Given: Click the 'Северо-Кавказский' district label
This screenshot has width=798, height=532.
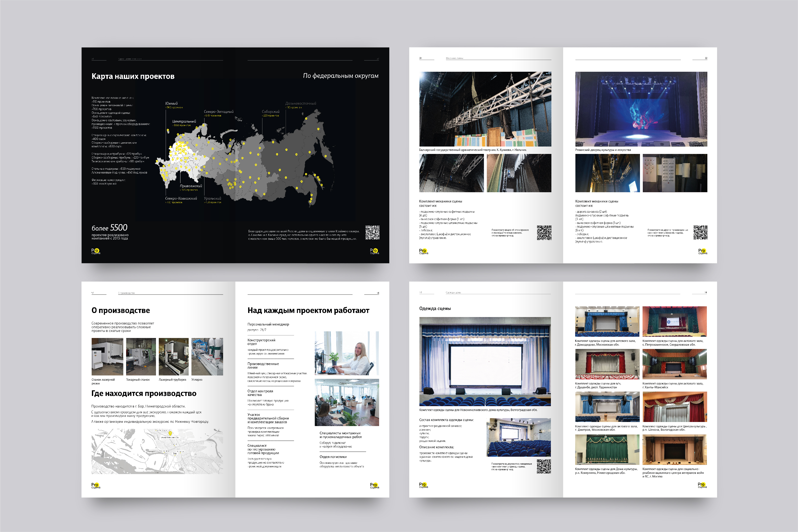Looking at the screenshot, I should point(181,199).
